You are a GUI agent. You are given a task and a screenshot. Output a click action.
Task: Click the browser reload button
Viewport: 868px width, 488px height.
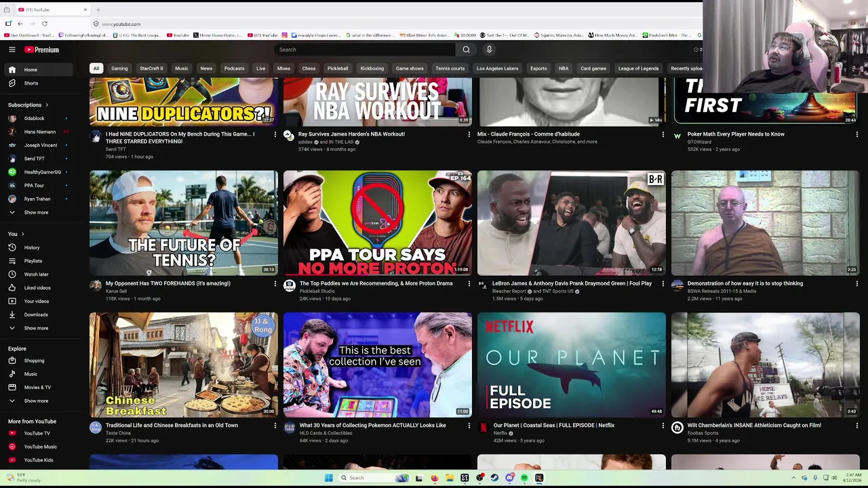(x=44, y=24)
